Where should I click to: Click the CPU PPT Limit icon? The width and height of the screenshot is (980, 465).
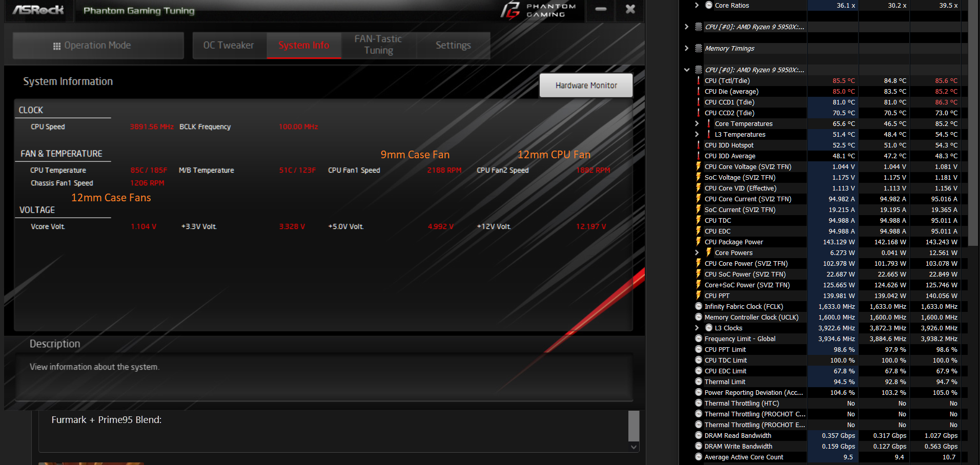699,349
